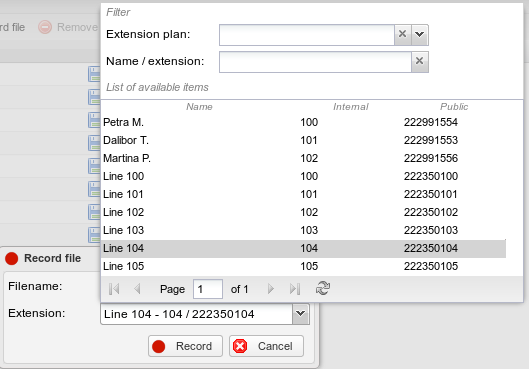Click the page number field
This screenshot has height=369, width=529.
click(x=207, y=289)
